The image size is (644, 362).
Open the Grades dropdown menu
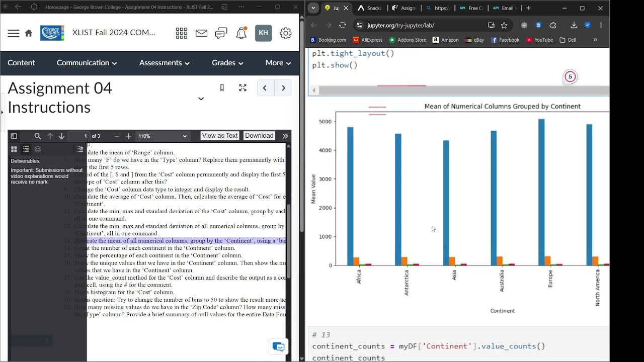coord(227,63)
